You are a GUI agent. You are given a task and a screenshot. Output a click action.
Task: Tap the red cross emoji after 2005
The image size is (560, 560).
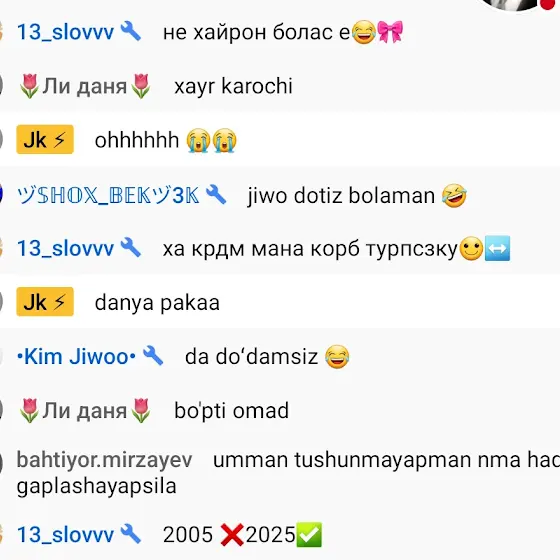click(232, 535)
